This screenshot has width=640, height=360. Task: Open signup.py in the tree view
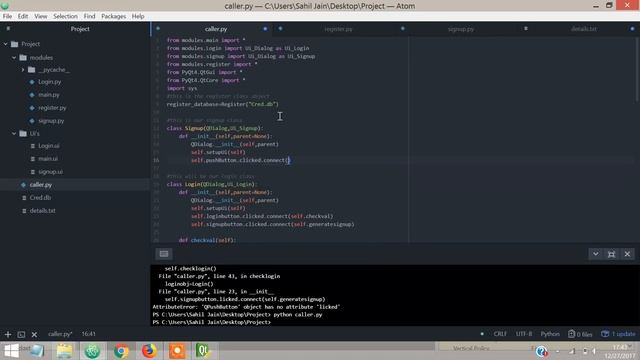pyautogui.click(x=51, y=121)
